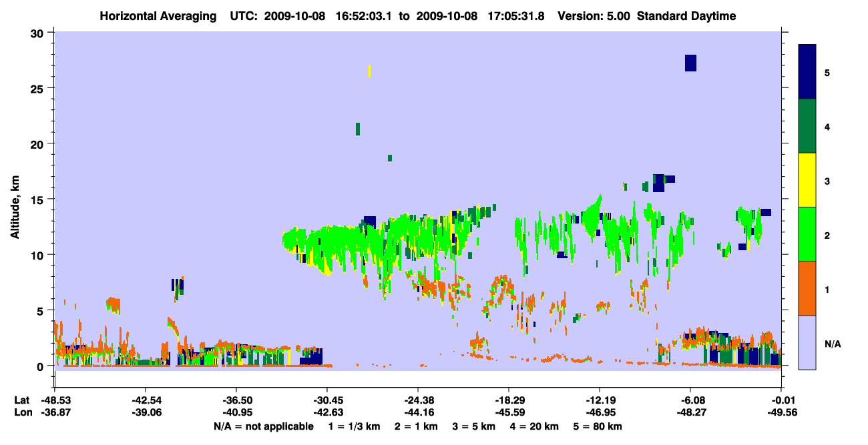The height and width of the screenshot is (445, 868).
Task: Click the latitude value -30.45
Action: tap(327, 400)
